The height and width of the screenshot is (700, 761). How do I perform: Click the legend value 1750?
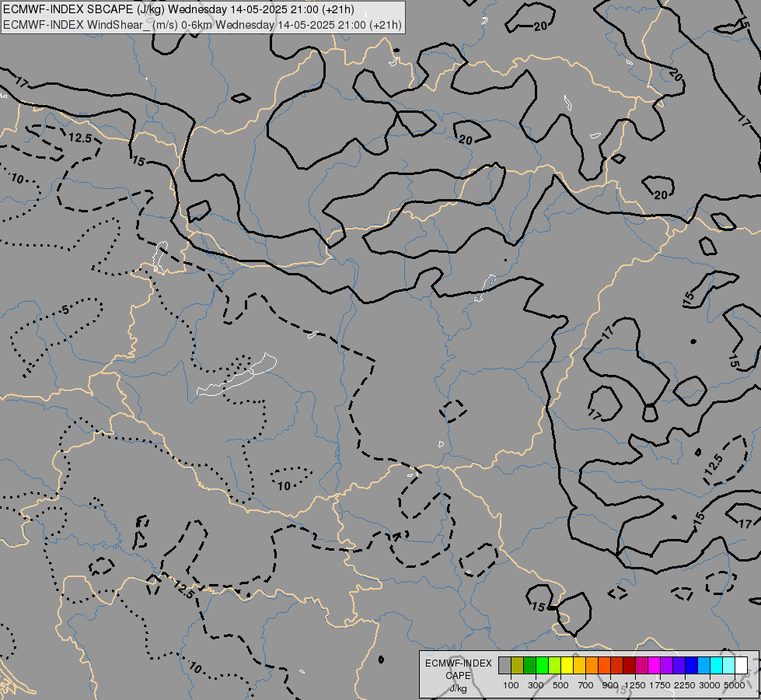[x=660, y=685]
